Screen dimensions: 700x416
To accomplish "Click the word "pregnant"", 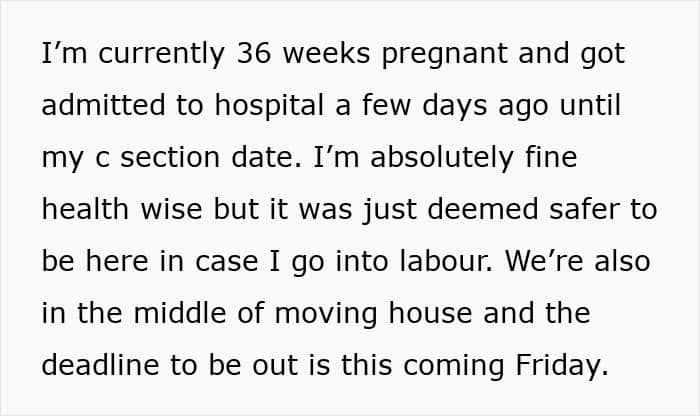I will [444, 55].
